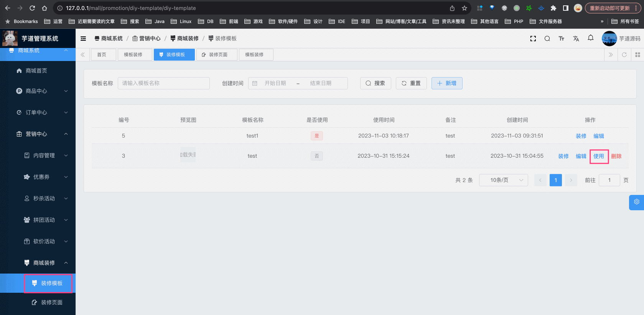This screenshot has height=315, width=644.
Task: Expand the 商品中心 sidebar menu
Action: click(42, 91)
